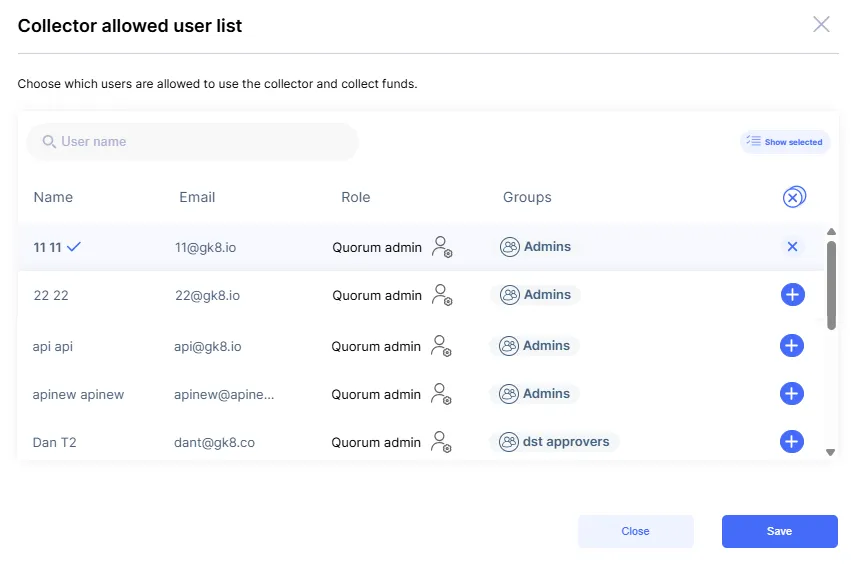Click the role icon for api api
This screenshot has width=851, height=576.
(x=441, y=346)
